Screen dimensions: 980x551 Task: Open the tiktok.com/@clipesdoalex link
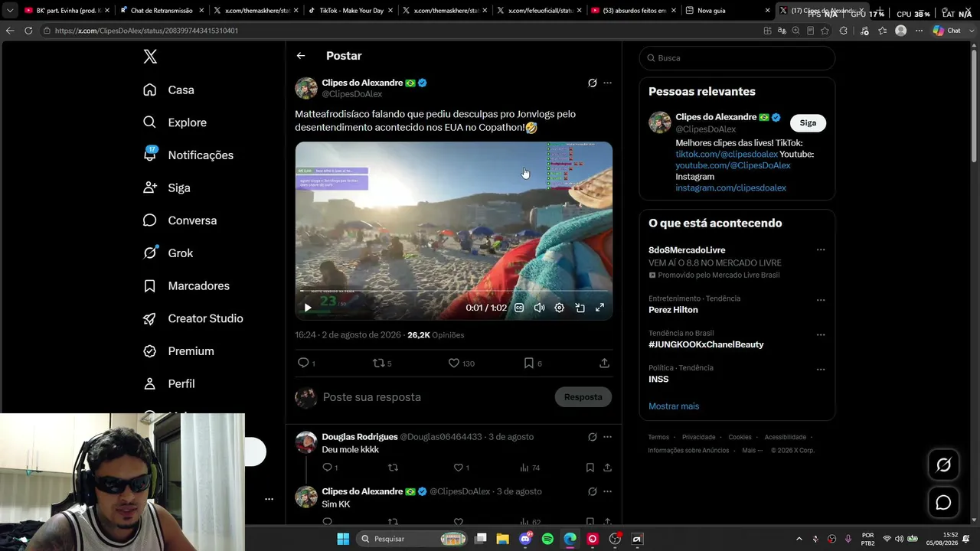point(727,154)
